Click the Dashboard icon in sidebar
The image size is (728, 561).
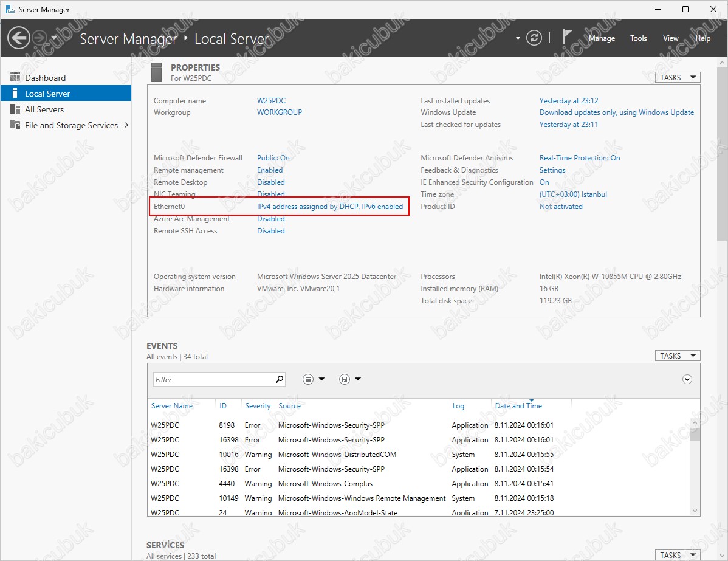point(15,78)
